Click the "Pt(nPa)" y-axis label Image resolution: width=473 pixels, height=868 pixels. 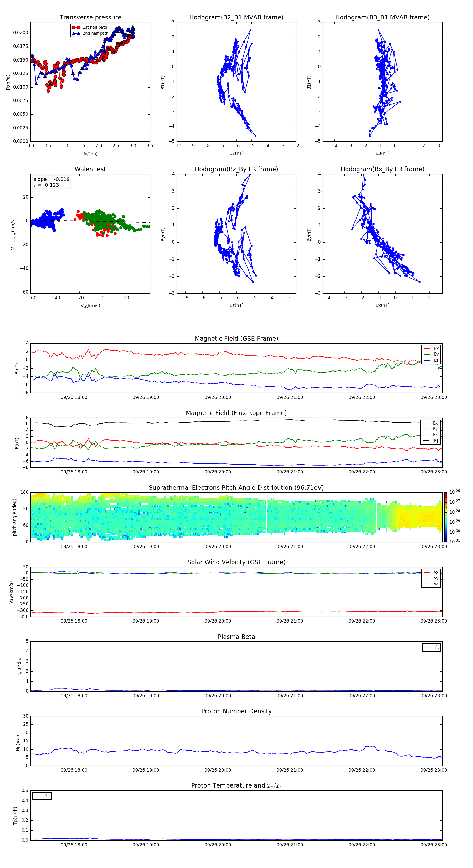coord(8,82)
